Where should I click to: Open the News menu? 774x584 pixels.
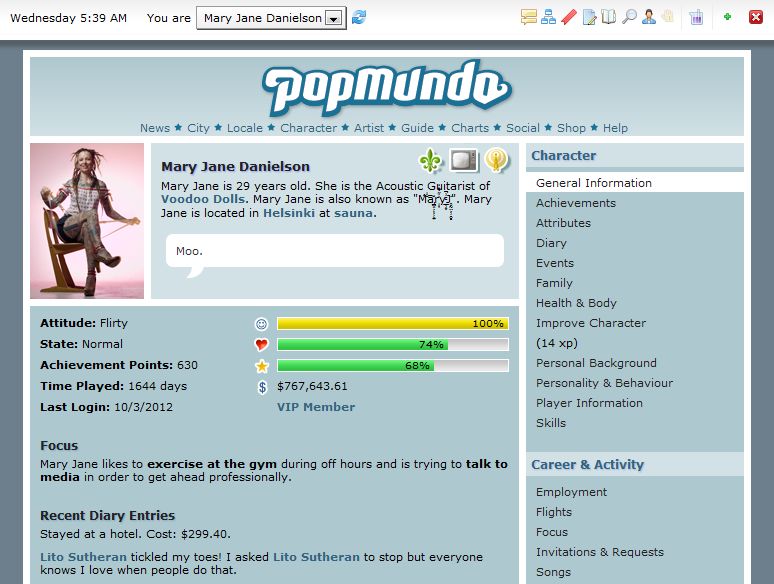pyautogui.click(x=155, y=128)
